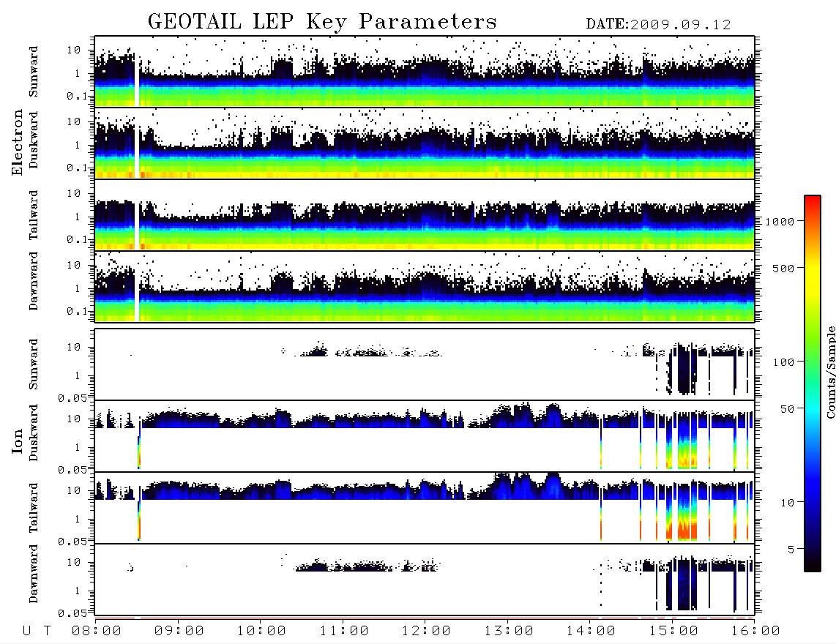Click the Electron Tailward axis label
Image resolution: width=836 pixels, height=644 pixels.
(x=34, y=215)
